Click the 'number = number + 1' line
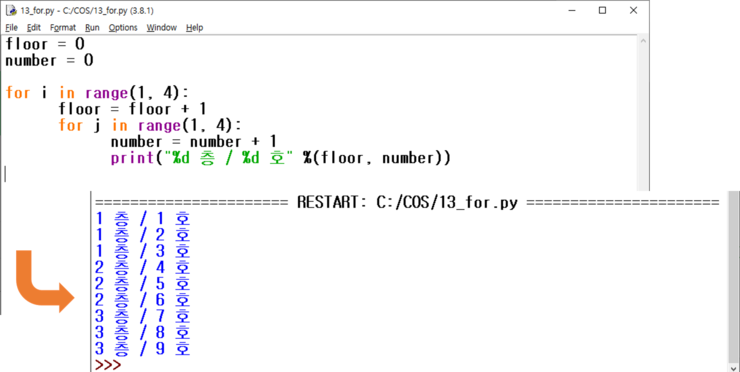This screenshot has height=372, width=740. click(194, 142)
